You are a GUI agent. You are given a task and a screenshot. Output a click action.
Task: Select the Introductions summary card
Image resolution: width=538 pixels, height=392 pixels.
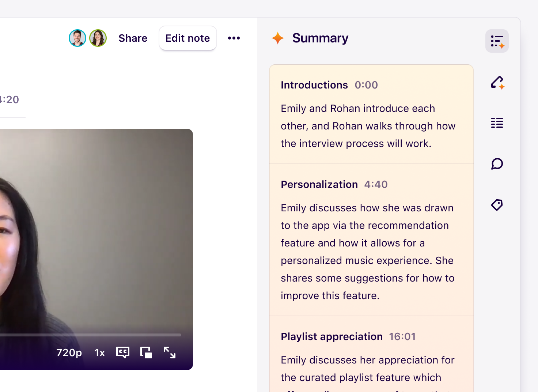point(371,114)
